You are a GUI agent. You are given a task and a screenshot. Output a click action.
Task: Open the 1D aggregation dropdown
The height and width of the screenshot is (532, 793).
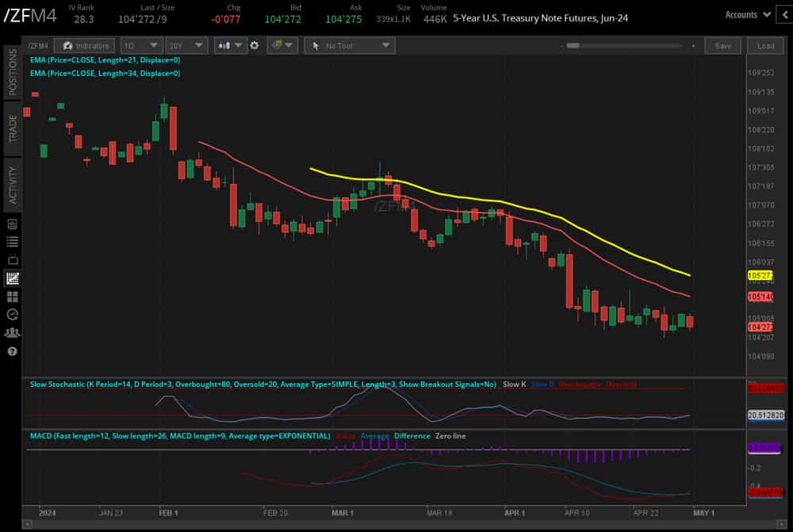(141, 46)
